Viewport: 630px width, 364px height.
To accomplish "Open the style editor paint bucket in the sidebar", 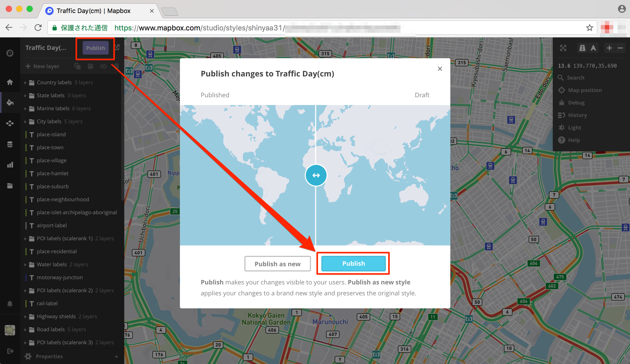I will coord(10,102).
